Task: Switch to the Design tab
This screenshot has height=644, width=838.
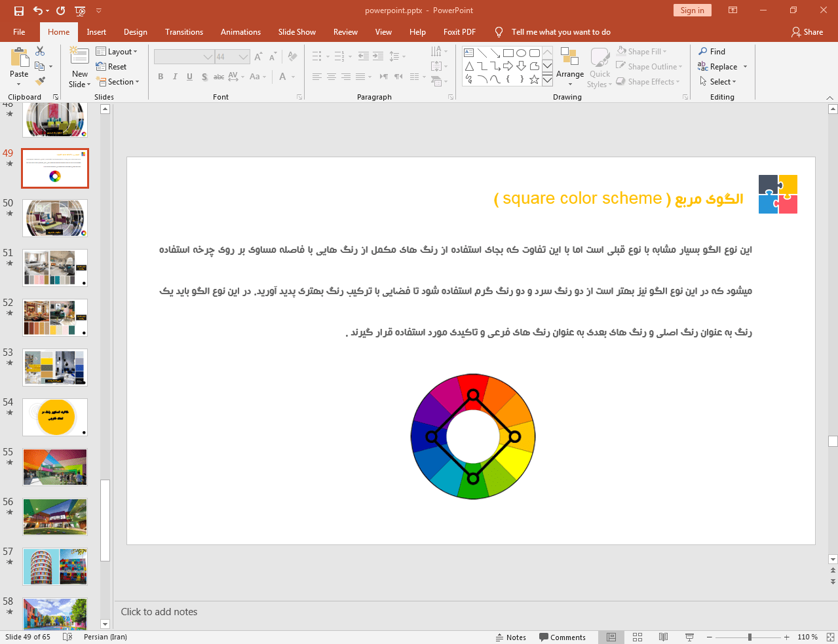Action: pos(135,31)
